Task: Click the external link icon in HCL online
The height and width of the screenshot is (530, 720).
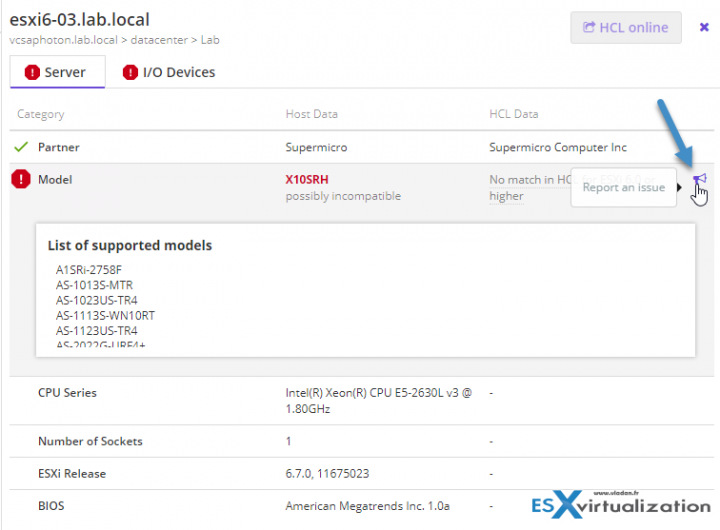Action: [x=589, y=27]
